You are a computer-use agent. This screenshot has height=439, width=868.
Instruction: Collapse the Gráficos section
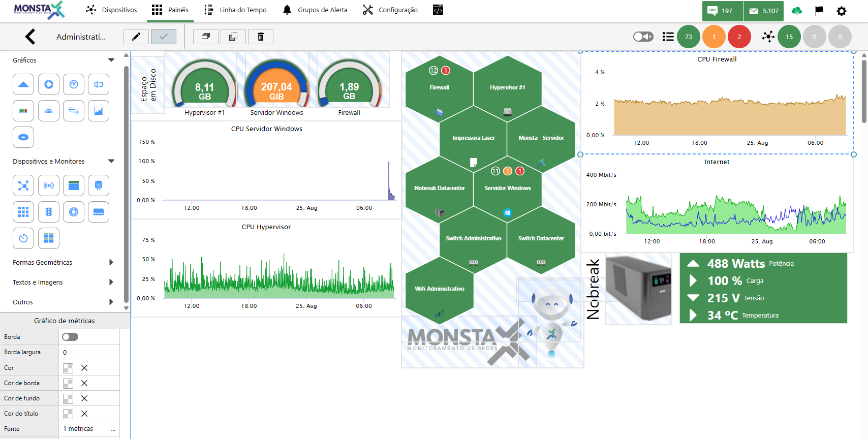111,60
